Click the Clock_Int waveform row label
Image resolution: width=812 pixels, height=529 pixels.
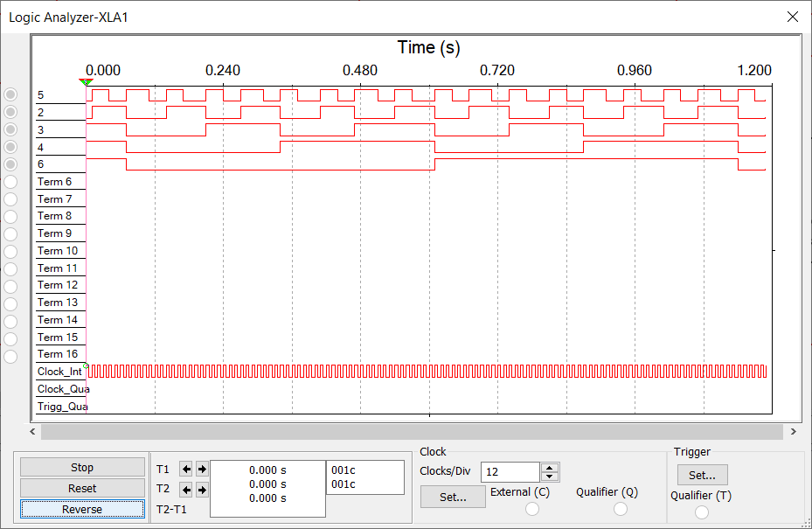(59, 372)
